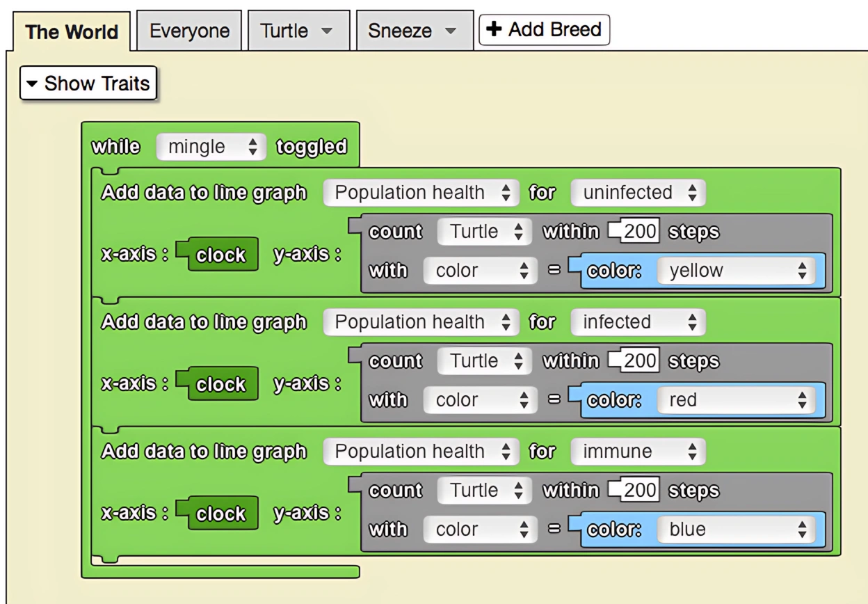Open the immune series dropdown
The image size is (868, 604).
(638, 452)
